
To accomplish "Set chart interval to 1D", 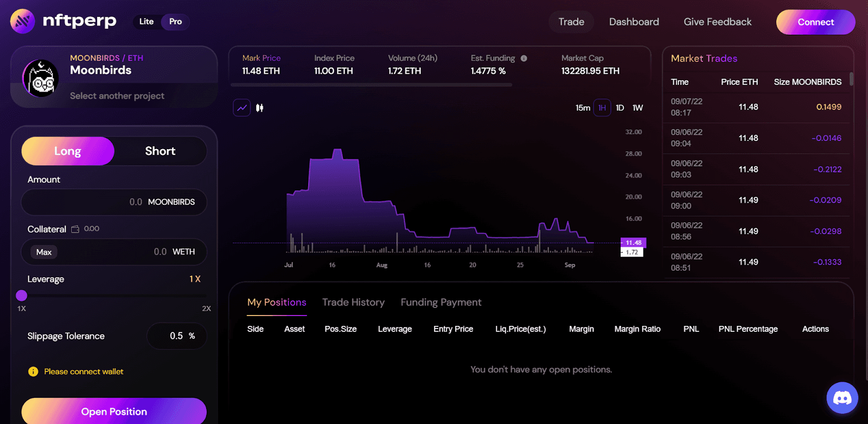I will coord(620,108).
